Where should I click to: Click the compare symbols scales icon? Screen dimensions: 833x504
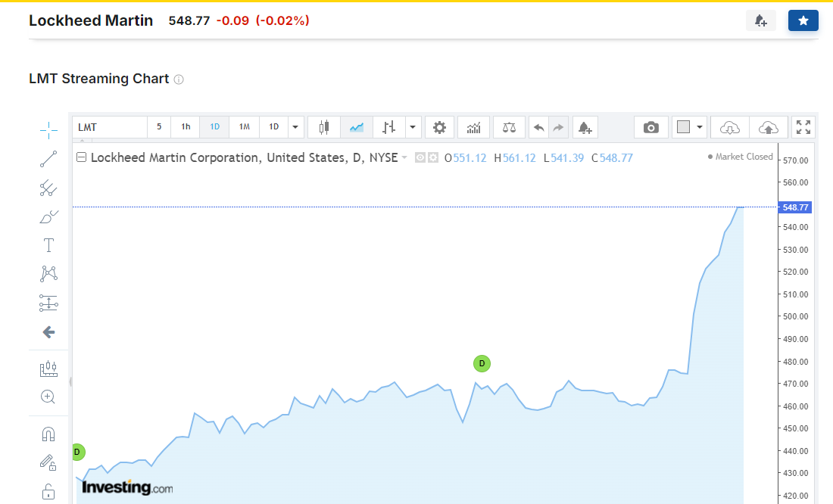tap(509, 127)
